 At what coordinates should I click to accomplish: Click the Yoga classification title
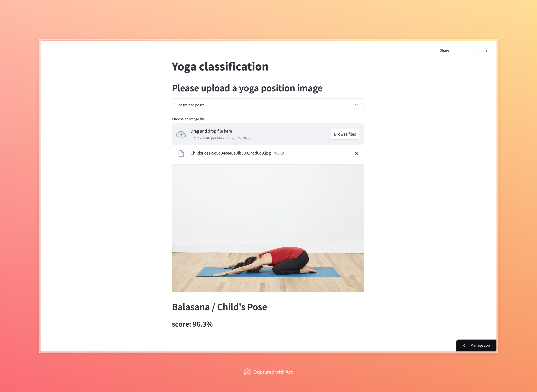[x=220, y=66]
